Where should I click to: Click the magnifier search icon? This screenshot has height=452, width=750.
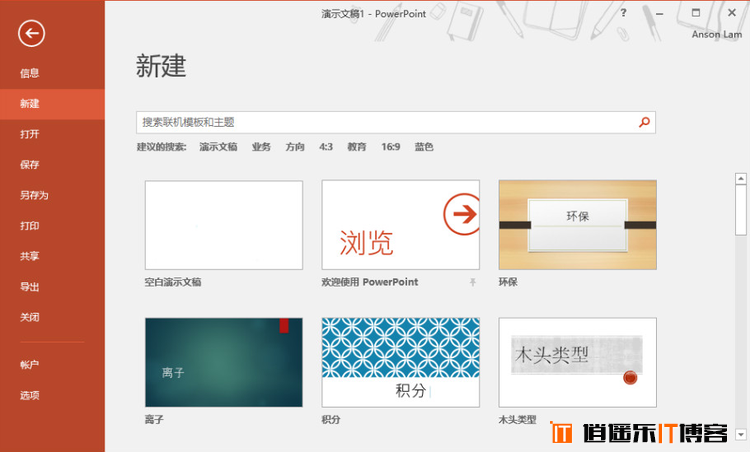(x=644, y=122)
